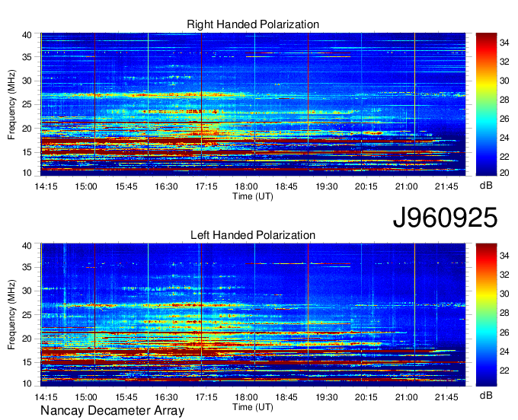Click the 15 MHz tick of Right Handed plot
The width and height of the screenshot is (518, 420).
coord(27,152)
